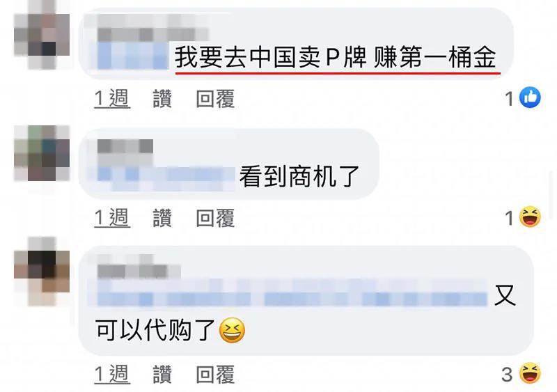Reply to the 我要去中国卖P牌 comment via 回覆
557x392 pixels.
[215, 99]
